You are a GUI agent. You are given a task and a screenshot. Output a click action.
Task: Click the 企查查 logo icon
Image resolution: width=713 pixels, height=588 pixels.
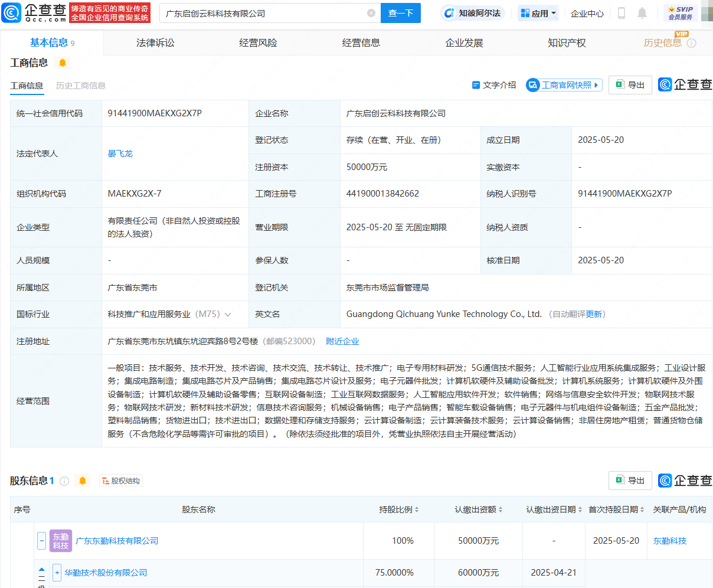12,12
